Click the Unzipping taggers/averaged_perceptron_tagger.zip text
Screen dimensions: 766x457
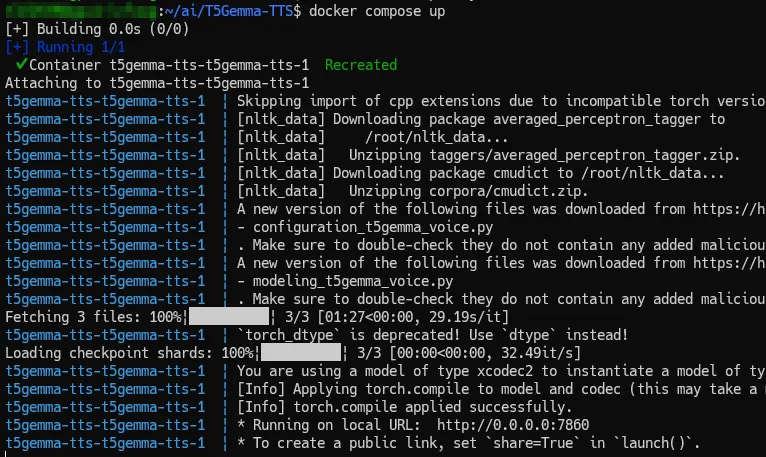[x=544, y=155]
